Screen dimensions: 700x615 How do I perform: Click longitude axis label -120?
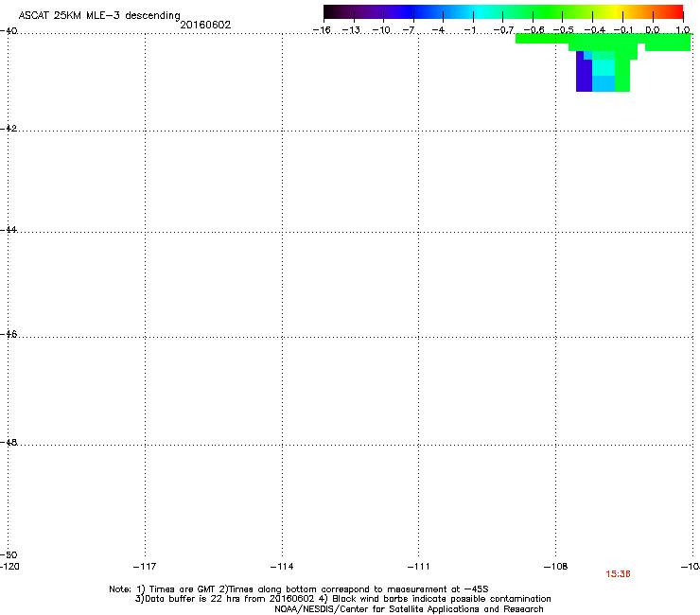tap(9, 567)
